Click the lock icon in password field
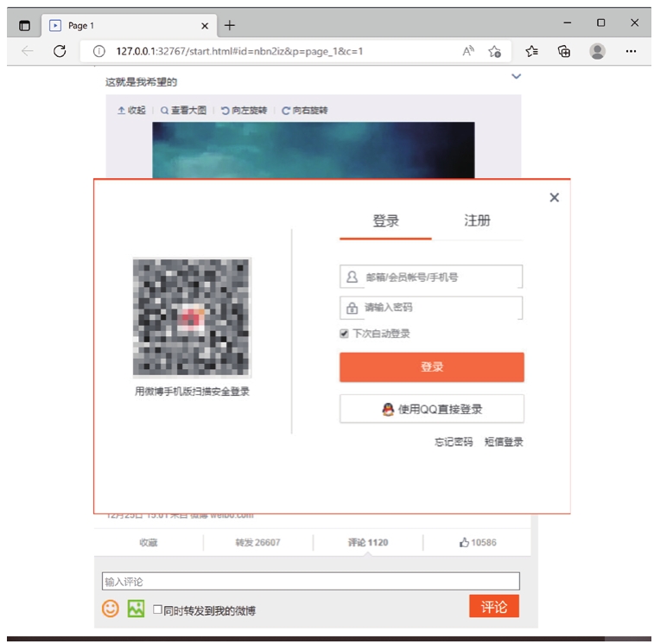Image resolution: width=654 pixels, height=644 pixels. coord(352,308)
